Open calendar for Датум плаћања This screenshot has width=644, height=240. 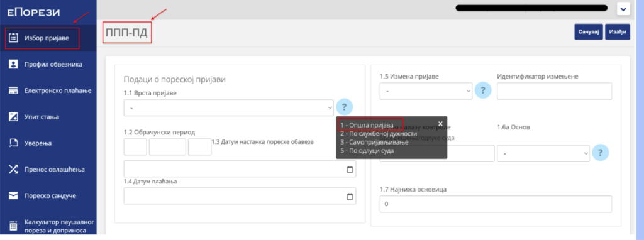[350, 196]
